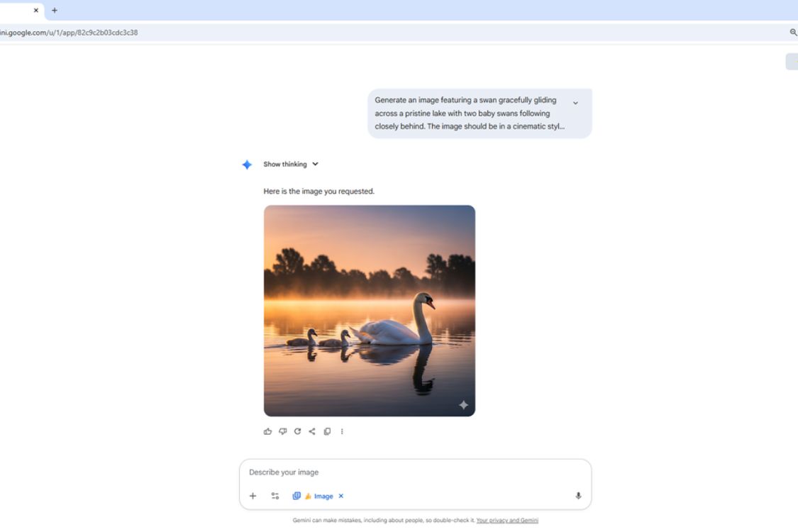Share the generated response
The image size is (798, 532).
pyautogui.click(x=312, y=431)
